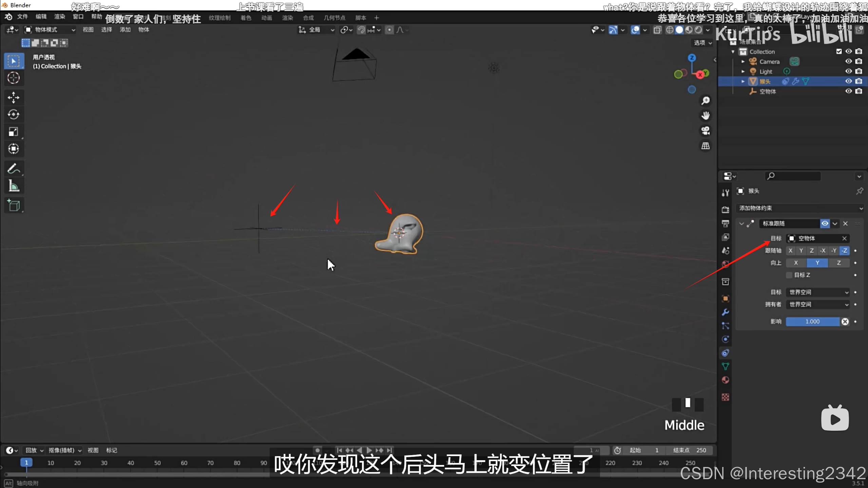This screenshot has height=488, width=868.
Task: Toggle 标准跟随 constraint visibility eye
Action: 825,223
